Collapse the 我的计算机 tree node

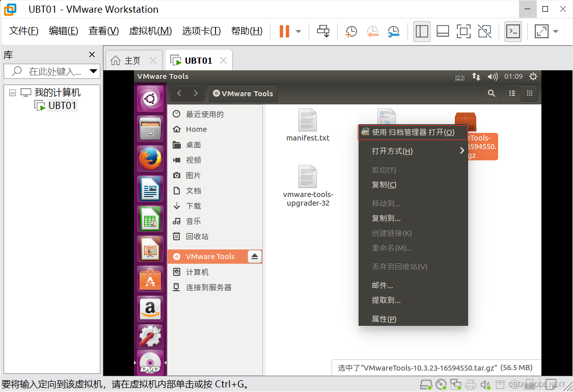[12, 93]
